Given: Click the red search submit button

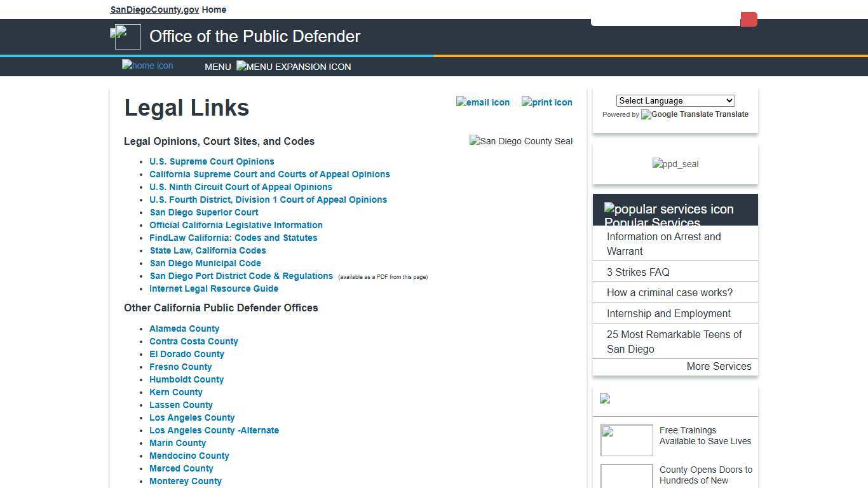Looking at the screenshot, I should pyautogui.click(x=749, y=19).
